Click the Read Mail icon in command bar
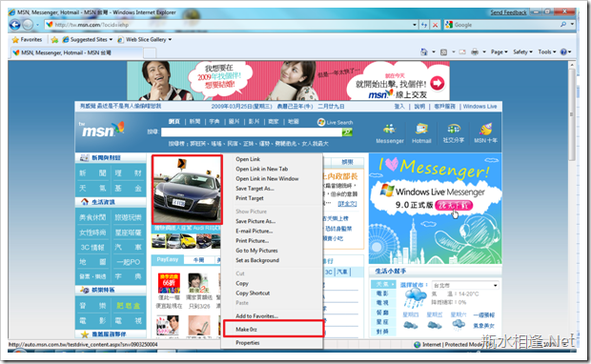This screenshot has height=364, width=591. [x=462, y=52]
